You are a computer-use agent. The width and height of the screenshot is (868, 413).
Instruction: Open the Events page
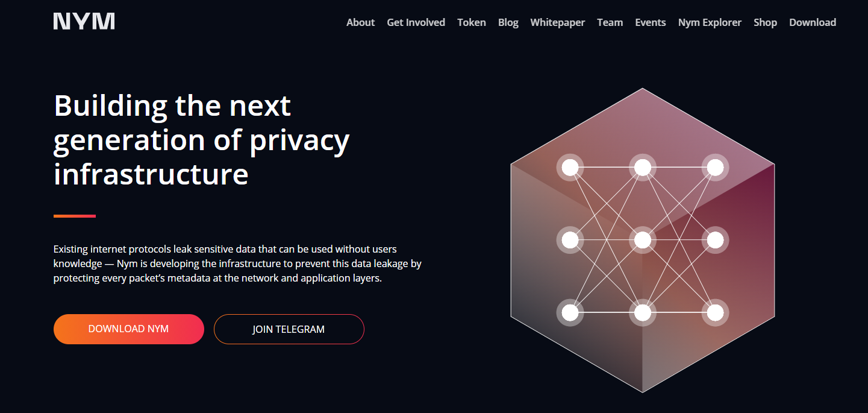pos(650,22)
